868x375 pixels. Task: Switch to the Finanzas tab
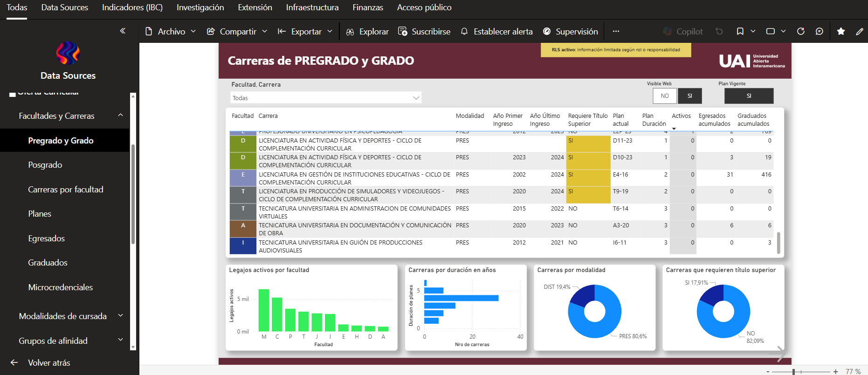pos(367,7)
